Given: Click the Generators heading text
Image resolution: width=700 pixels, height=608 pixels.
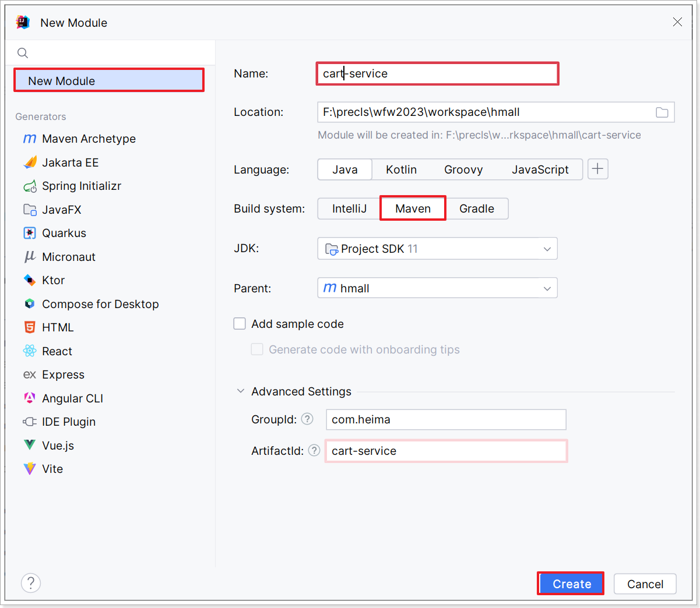Looking at the screenshot, I should 41,116.
